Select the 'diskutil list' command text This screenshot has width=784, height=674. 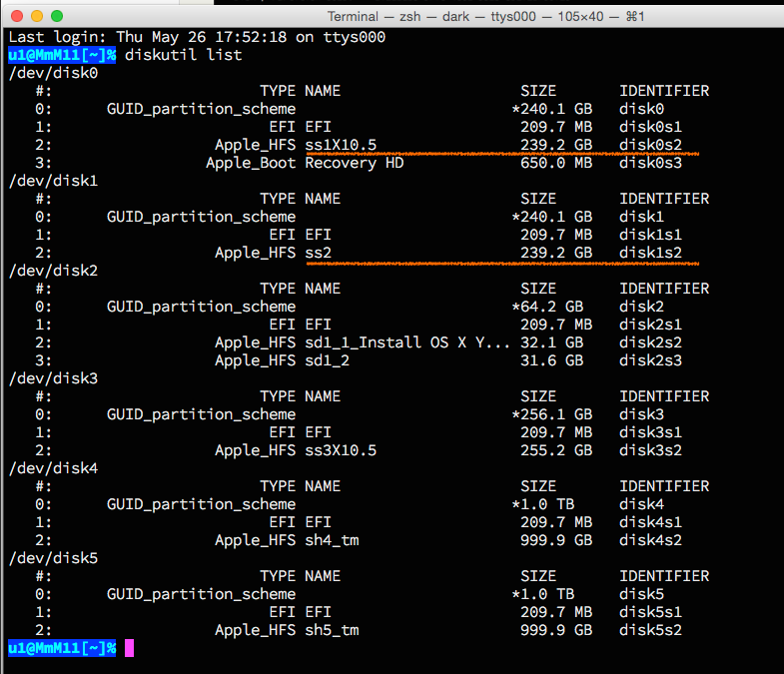click(x=184, y=55)
